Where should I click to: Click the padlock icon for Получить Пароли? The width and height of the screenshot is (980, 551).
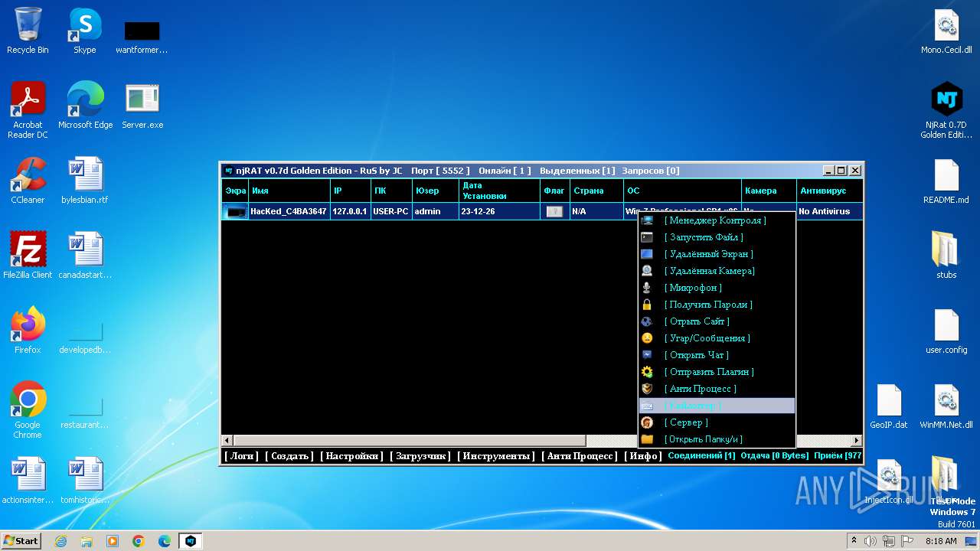coord(647,305)
